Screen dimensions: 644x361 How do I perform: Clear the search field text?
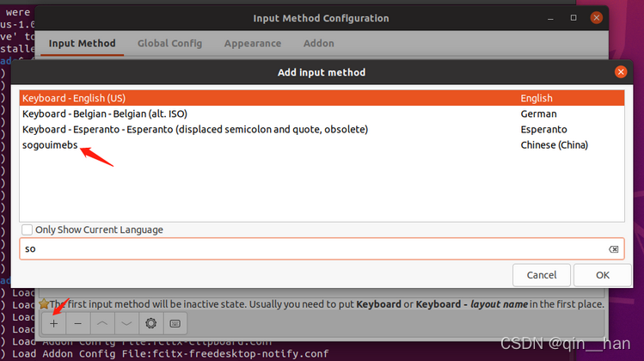click(613, 249)
